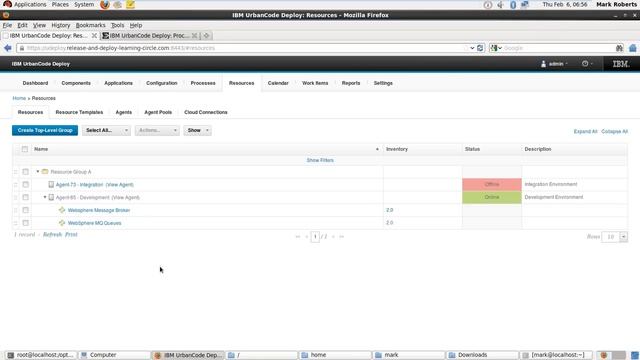Click Create Top-Level Group button
This screenshot has height=360, width=640.
(x=45, y=131)
